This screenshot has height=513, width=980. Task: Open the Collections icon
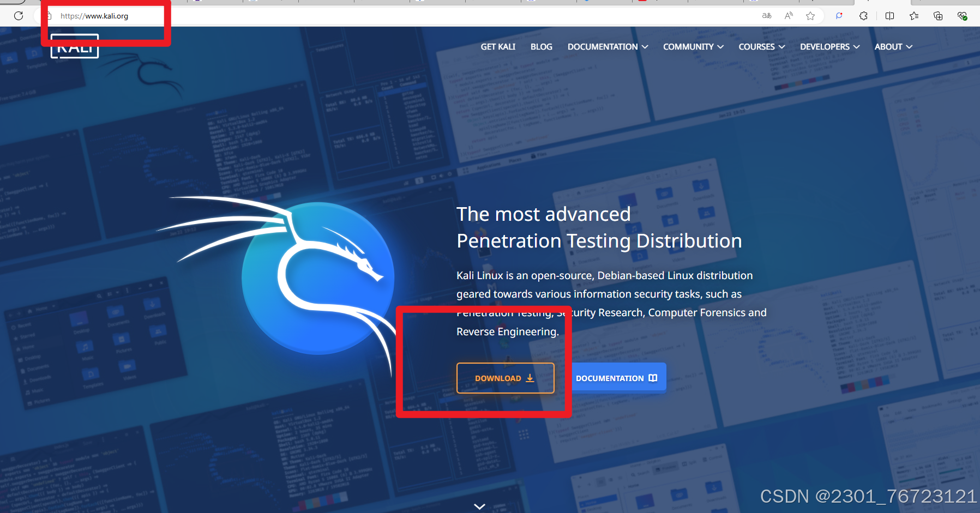tap(938, 16)
